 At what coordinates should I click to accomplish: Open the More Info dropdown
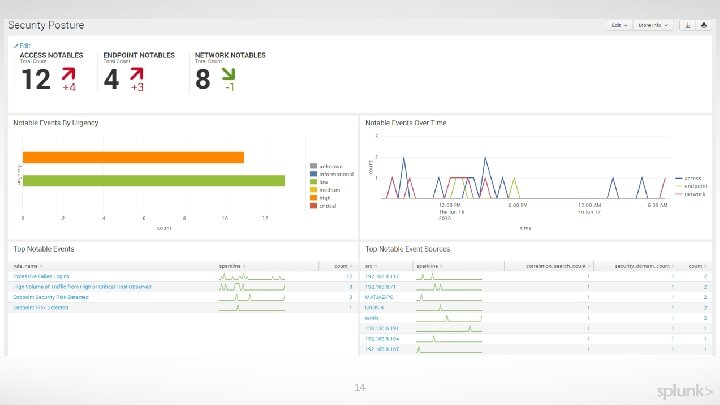click(653, 25)
